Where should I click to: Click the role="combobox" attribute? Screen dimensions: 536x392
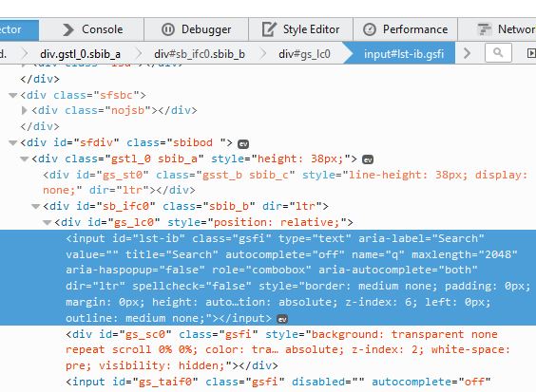pos(261,270)
